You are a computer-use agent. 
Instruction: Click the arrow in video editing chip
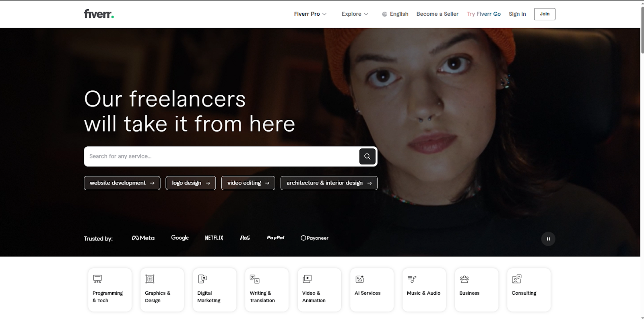pyautogui.click(x=267, y=183)
